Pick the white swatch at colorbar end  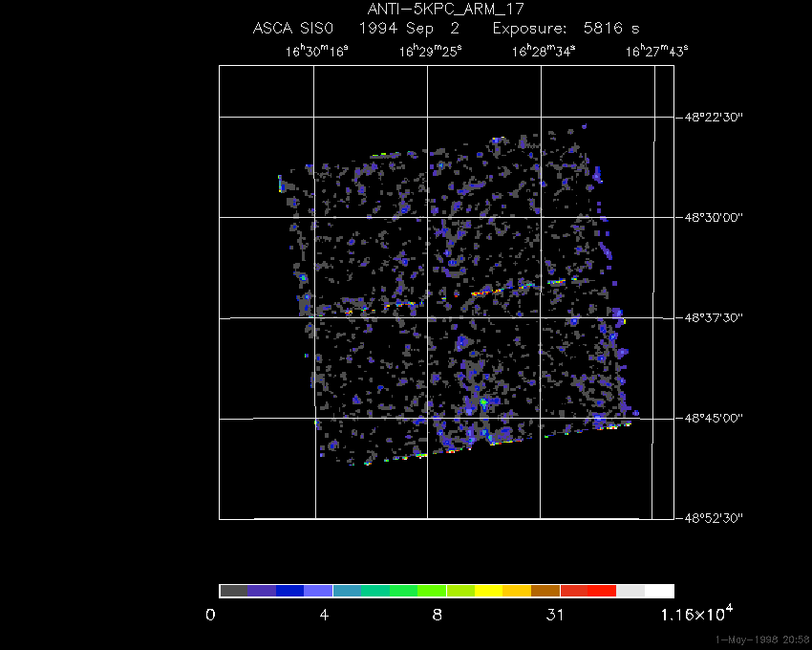pos(659,591)
